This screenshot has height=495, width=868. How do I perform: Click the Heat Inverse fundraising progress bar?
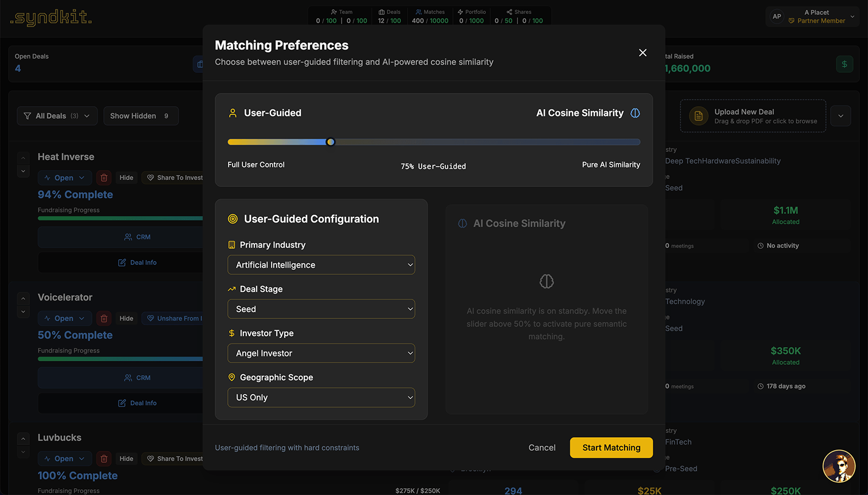point(121,219)
